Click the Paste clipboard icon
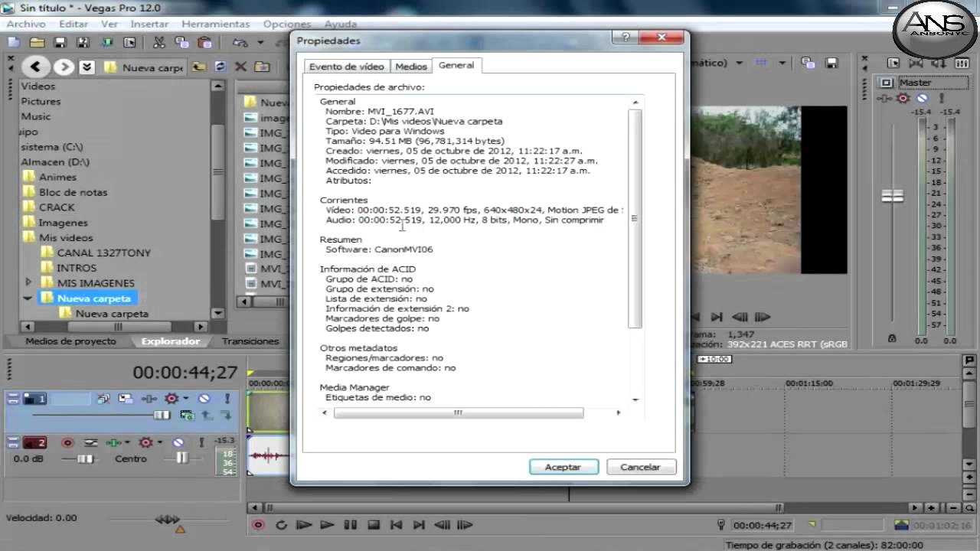 coord(204,43)
